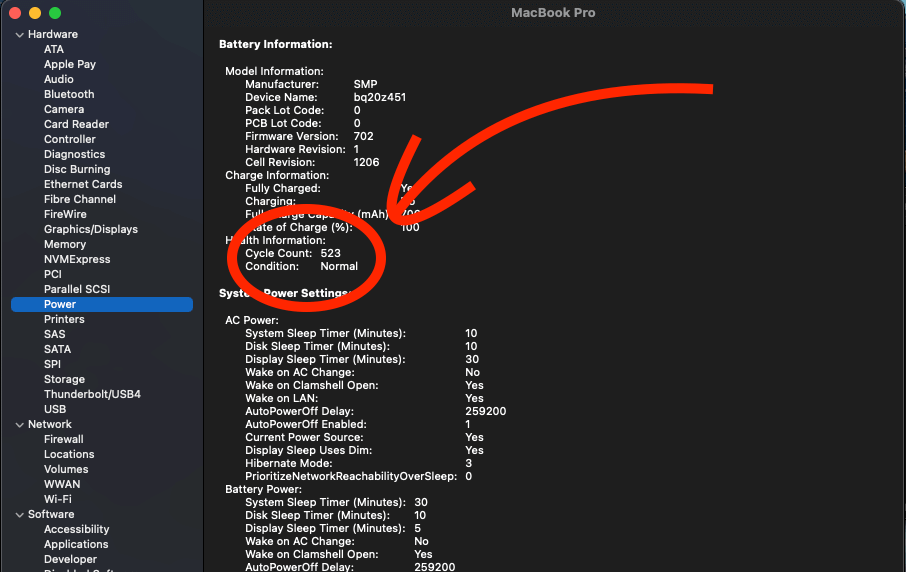
Task: Open Apple Pay in the sidebar
Action: 70,65
